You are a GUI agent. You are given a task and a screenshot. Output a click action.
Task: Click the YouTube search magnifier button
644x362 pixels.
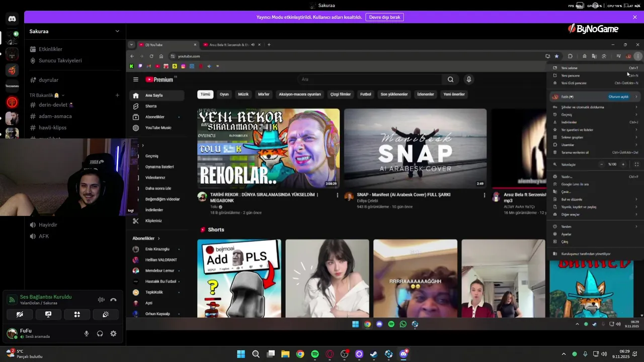point(450,79)
